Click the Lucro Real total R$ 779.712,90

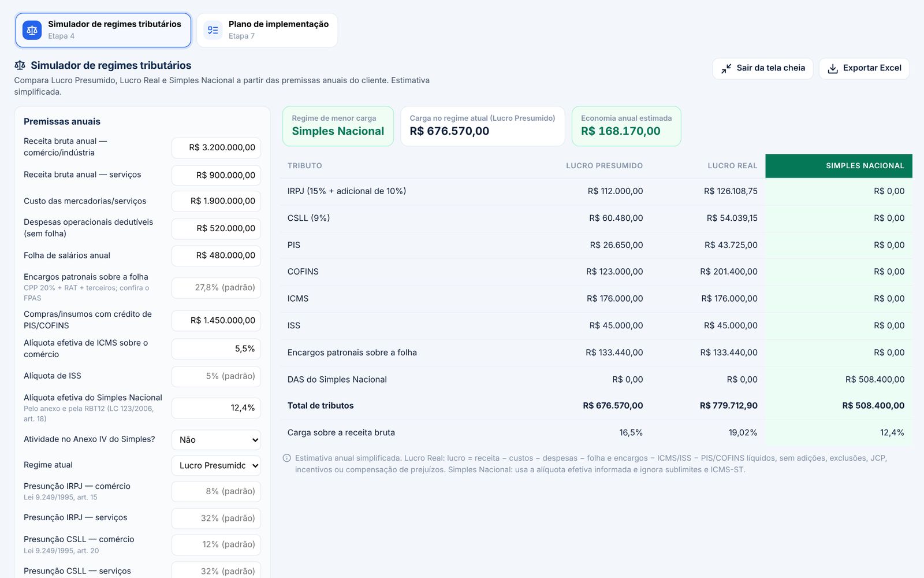click(x=728, y=406)
